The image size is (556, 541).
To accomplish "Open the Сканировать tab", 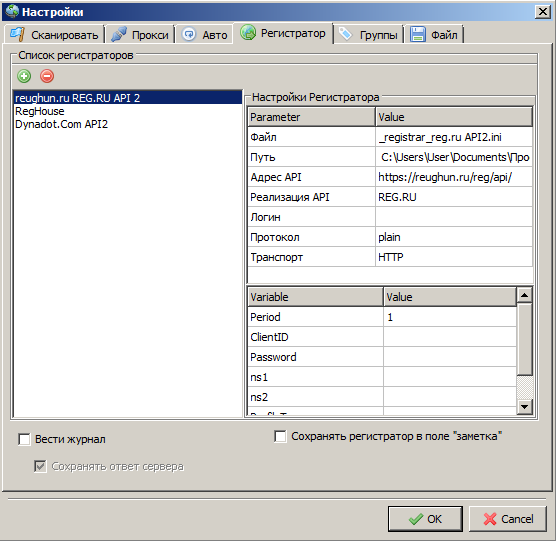I will (x=54, y=35).
